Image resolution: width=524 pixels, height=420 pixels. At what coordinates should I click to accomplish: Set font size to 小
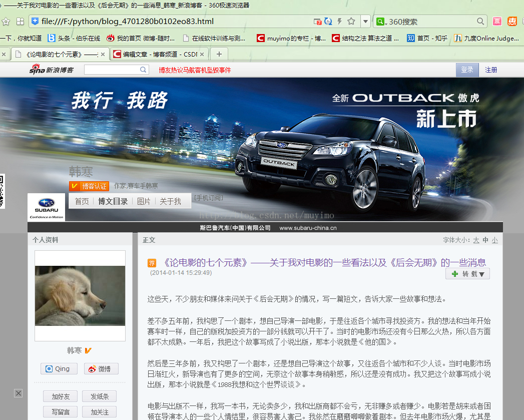click(x=495, y=240)
